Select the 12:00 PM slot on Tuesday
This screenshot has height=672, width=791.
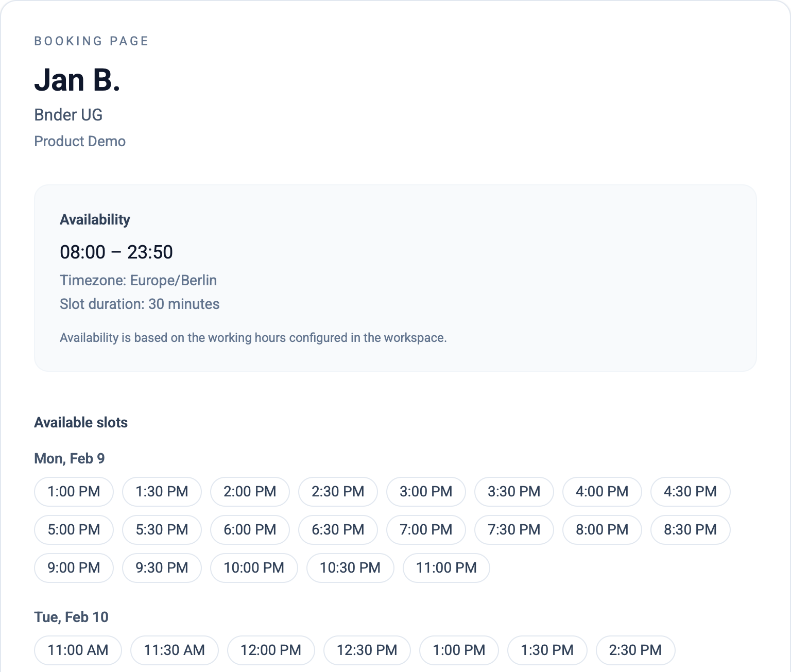click(271, 650)
